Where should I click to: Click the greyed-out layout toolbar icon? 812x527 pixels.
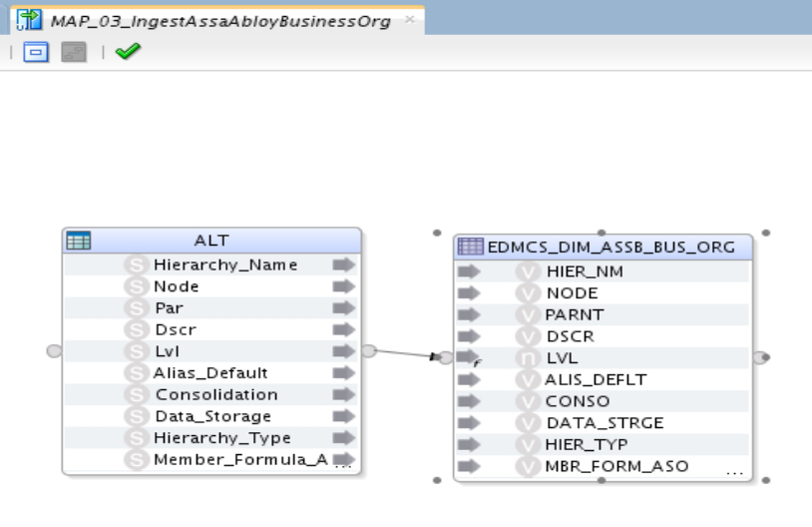click(x=74, y=52)
